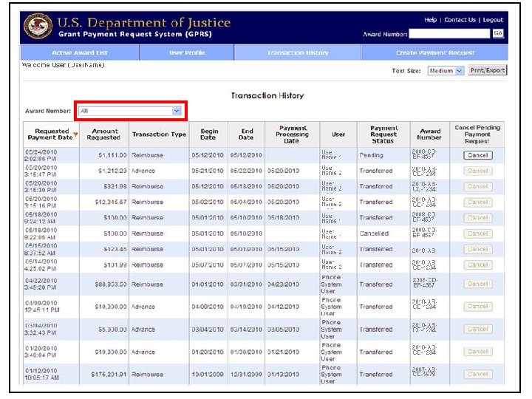Click the Department of Justice seal logo
The image size is (532, 399).
coord(38,27)
